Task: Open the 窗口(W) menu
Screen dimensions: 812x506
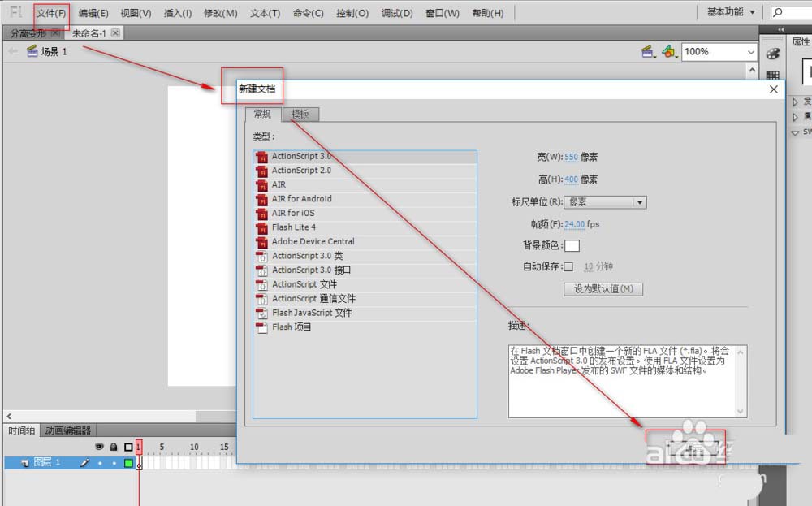Action: 443,13
